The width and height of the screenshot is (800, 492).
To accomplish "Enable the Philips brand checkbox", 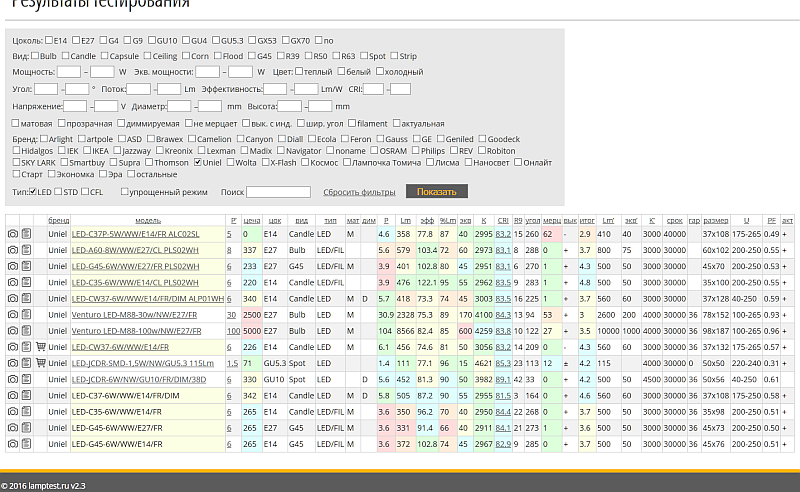I will [415, 150].
